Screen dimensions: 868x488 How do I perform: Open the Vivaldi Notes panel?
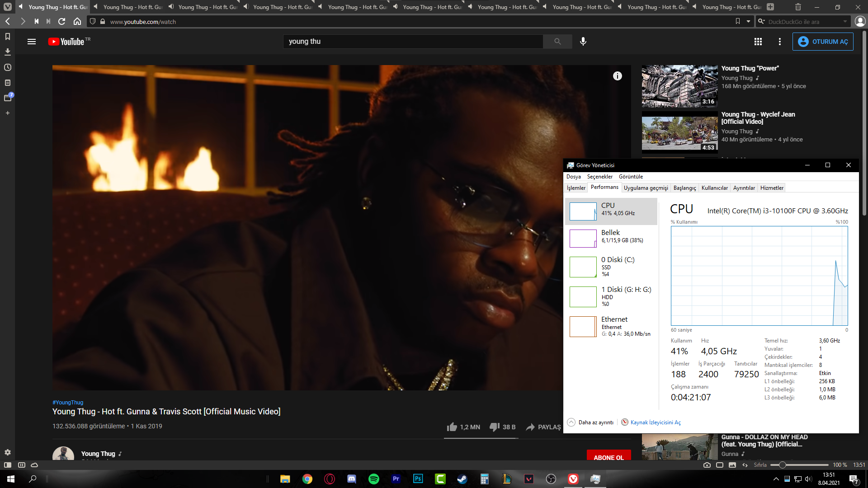point(8,83)
